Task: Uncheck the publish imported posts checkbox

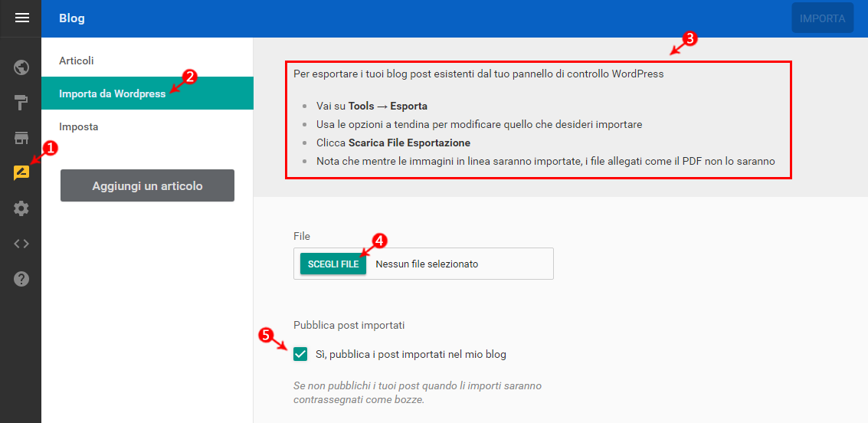Action: coord(300,354)
